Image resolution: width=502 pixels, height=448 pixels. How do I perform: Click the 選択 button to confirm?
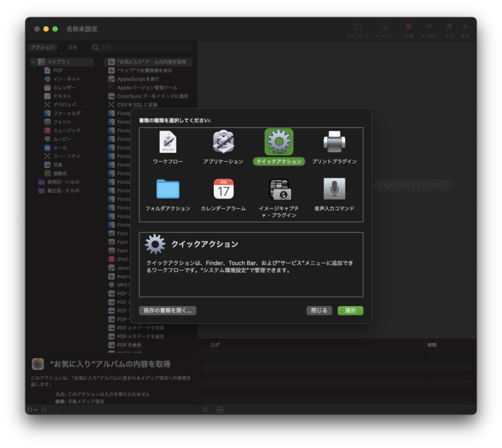350,310
